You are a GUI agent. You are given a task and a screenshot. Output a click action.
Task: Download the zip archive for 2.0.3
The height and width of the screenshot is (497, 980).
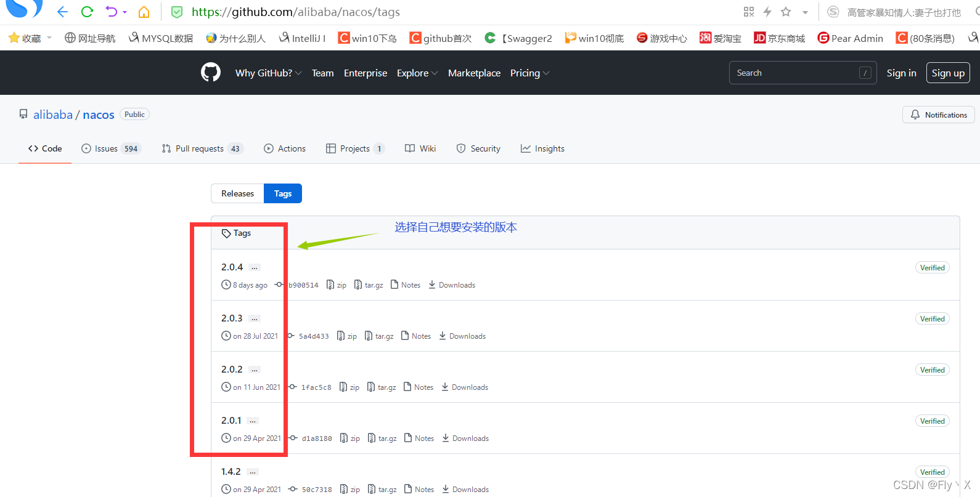[347, 336]
